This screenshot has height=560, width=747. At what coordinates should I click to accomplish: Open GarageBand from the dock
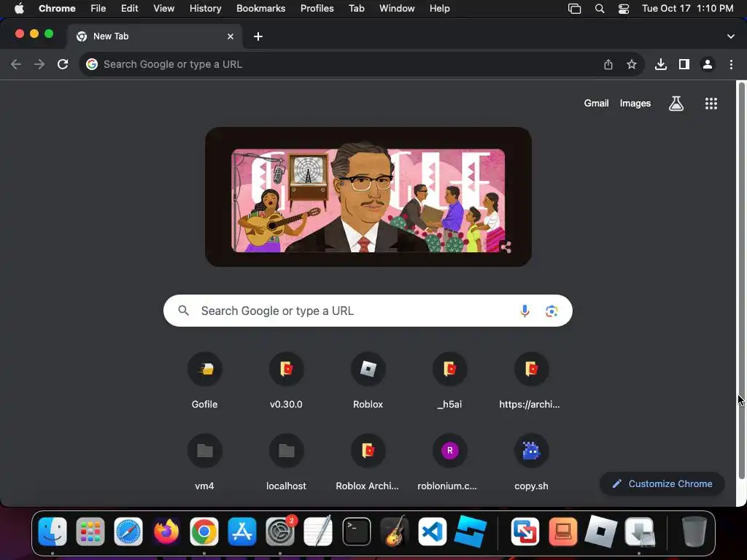[395, 532]
